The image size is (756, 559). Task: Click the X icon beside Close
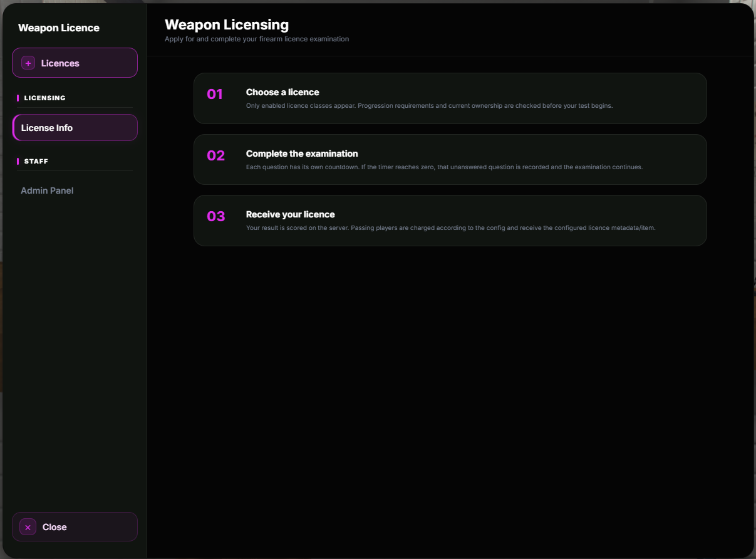pyautogui.click(x=28, y=527)
